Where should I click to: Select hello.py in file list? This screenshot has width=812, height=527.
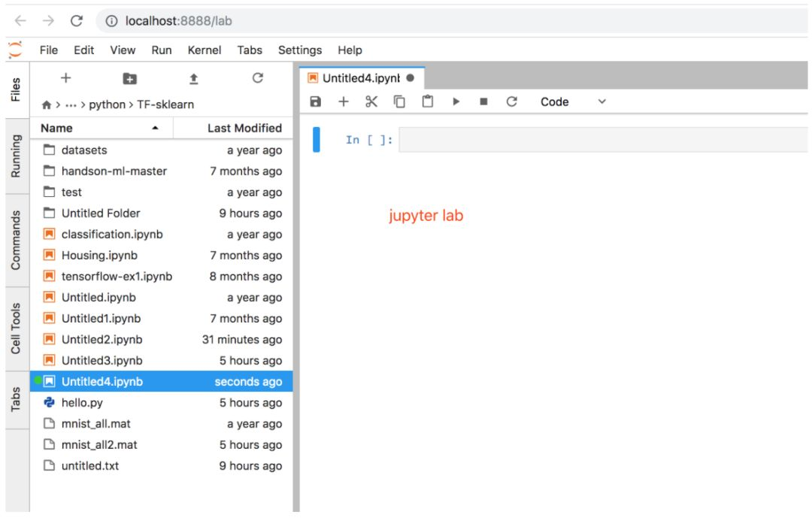point(162,403)
